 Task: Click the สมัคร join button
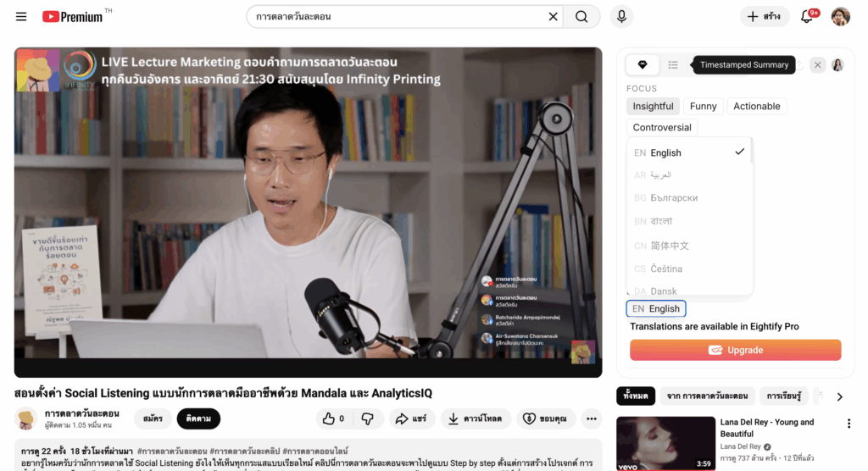pyautogui.click(x=153, y=418)
